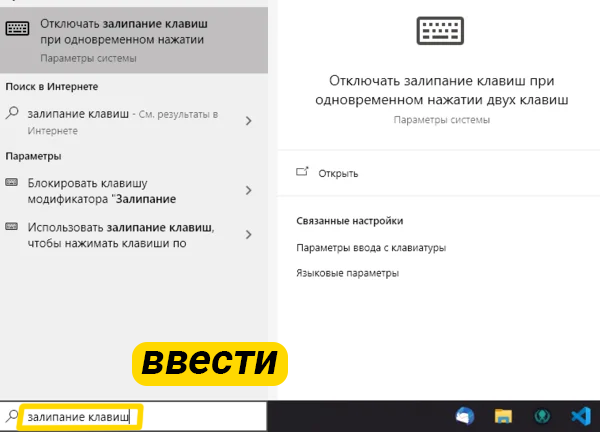
Task: Click the "Поиск в Интернете" section header
Action: pos(52,86)
